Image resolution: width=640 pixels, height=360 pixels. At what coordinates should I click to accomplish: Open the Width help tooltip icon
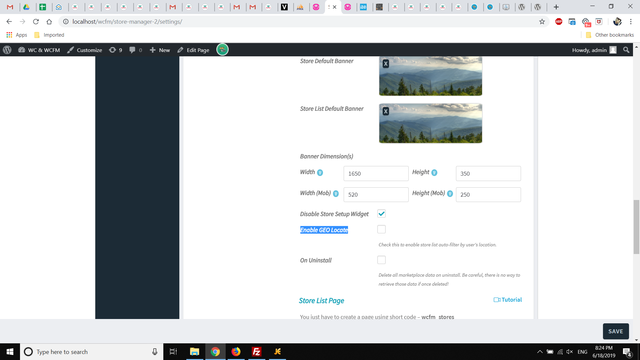click(x=320, y=173)
